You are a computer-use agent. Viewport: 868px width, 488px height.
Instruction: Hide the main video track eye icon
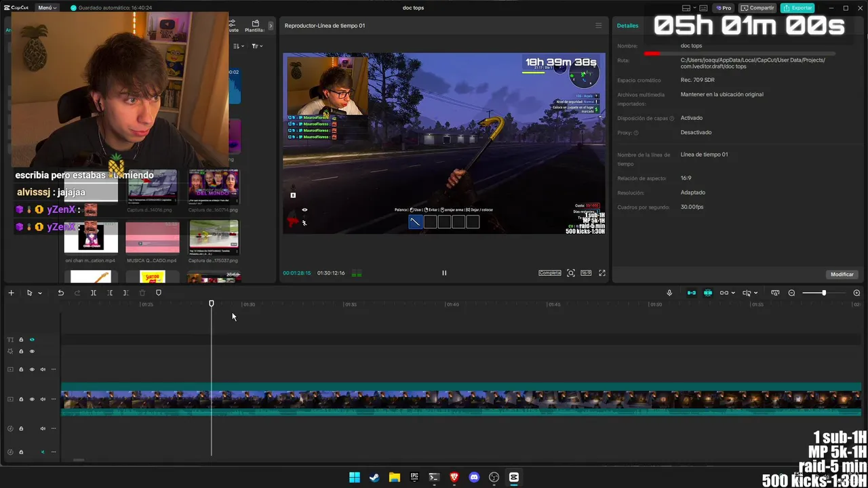[x=32, y=399]
